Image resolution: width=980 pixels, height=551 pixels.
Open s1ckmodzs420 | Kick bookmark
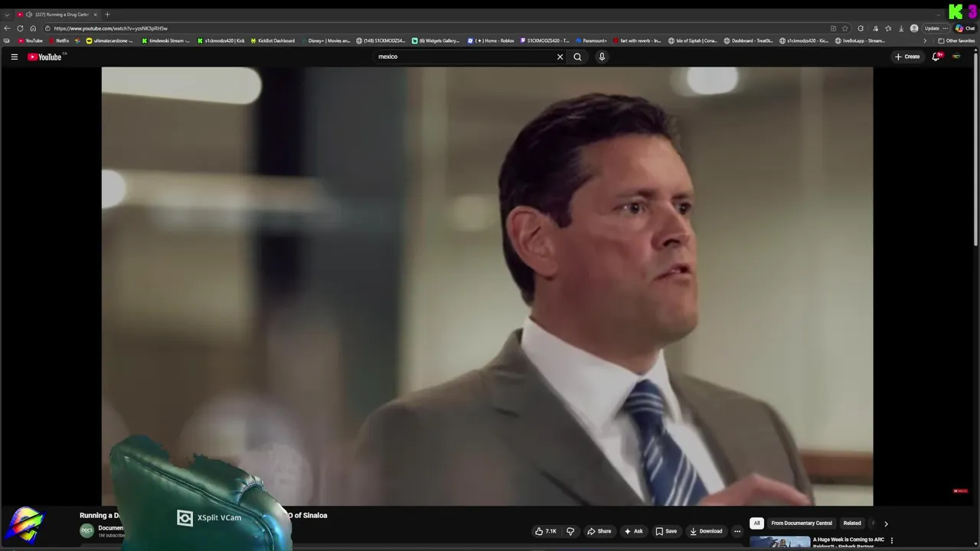(x=221, y=41)
